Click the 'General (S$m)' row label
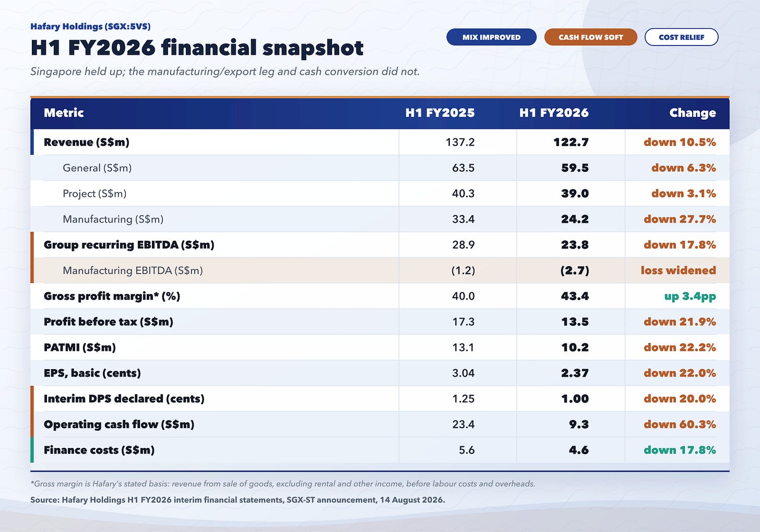Viewport: 760px width, 532px height. coord(97,168)
